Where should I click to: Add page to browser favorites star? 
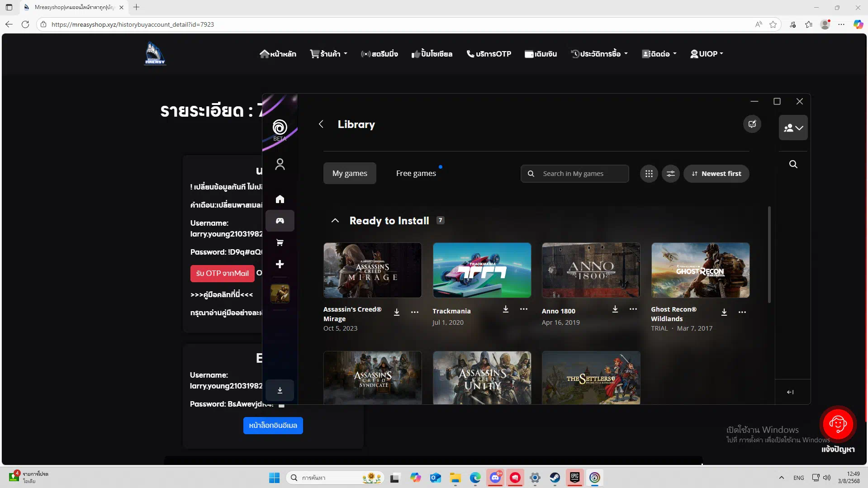(x=773, y=24)
